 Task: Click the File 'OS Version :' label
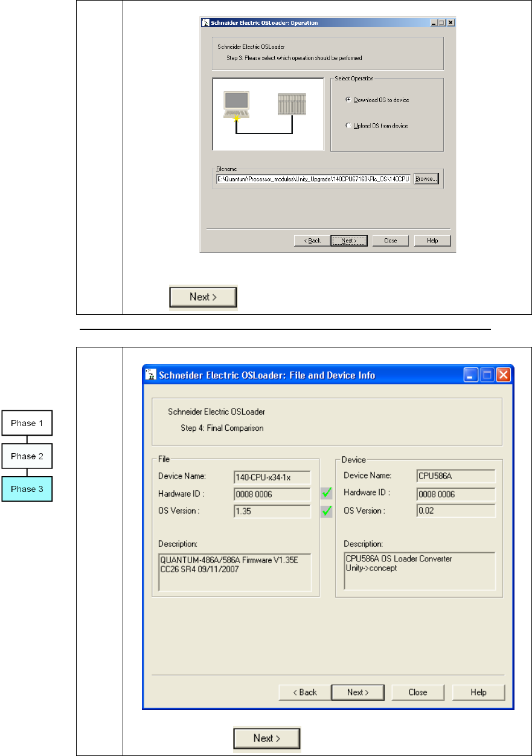pos(178,511)
